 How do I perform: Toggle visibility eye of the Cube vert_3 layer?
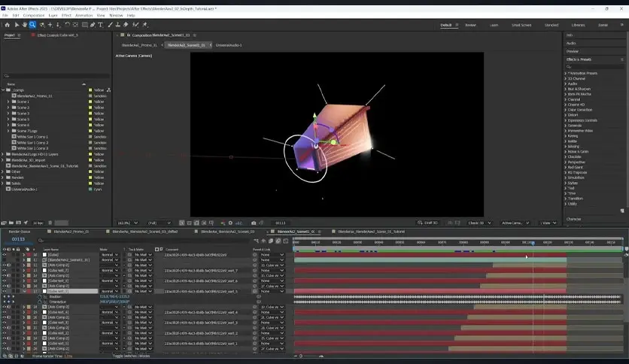pyautogui.click(x=5, y=323)
